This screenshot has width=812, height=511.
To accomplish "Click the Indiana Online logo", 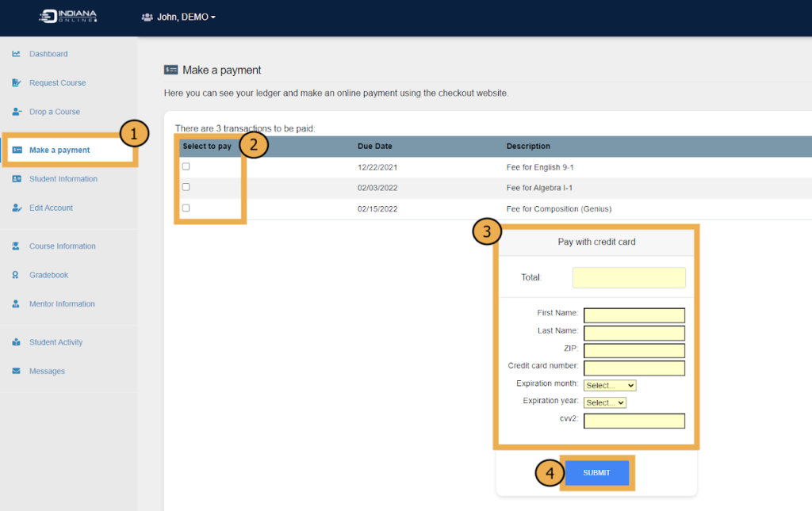I will click(x=68, y=16).
